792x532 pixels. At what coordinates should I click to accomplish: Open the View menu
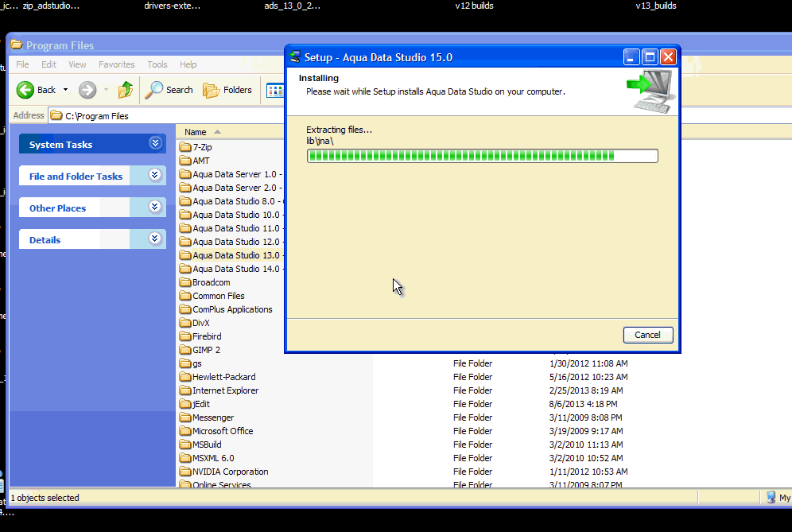(77, 64)
